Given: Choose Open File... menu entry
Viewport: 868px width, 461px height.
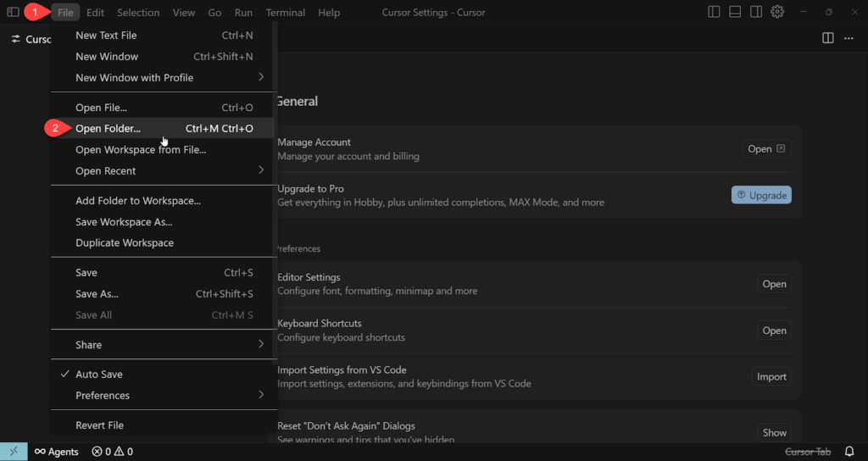Looking at the screenshot, I should click(x=162, y=108).
